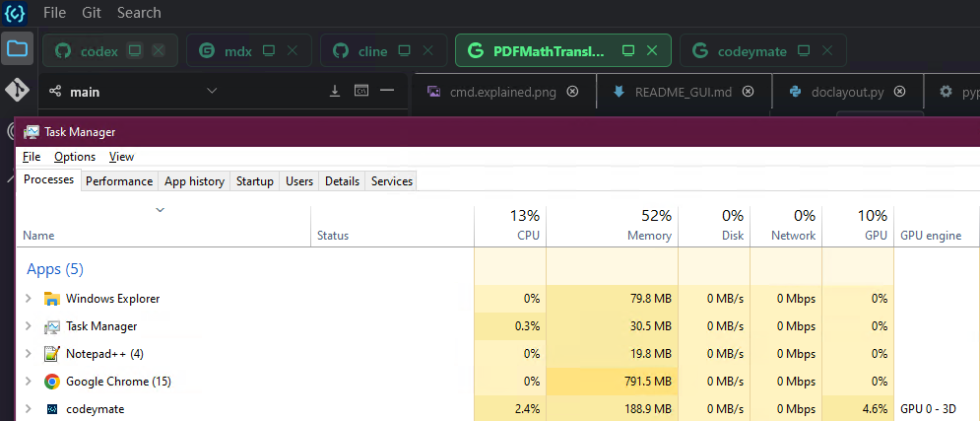Open Task Manager's Options menu
This screenshot has height=421, width=980.
[75, 157]
